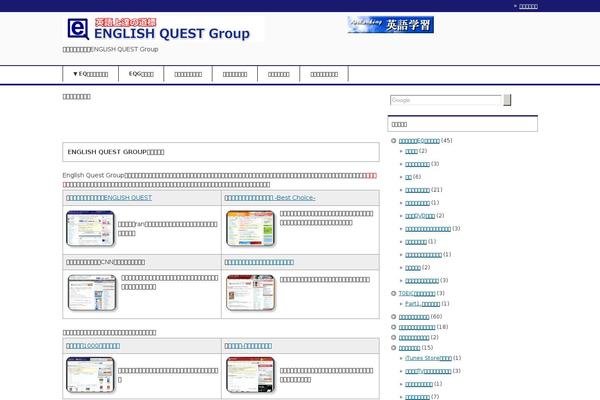Click the Google search submit button
Image resolution: width=600 pixels, height=400 pixels.
click(507, 100)
